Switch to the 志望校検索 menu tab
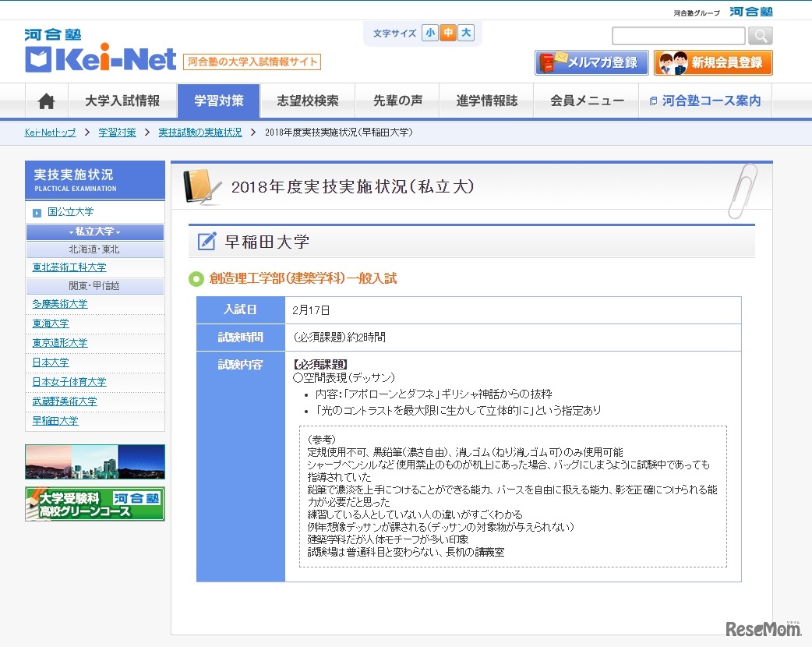This screenshot has height=647, width=812. 308,100
